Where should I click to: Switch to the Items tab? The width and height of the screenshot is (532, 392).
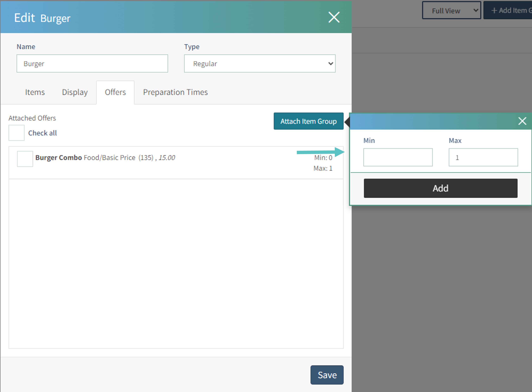click(35, 92)
